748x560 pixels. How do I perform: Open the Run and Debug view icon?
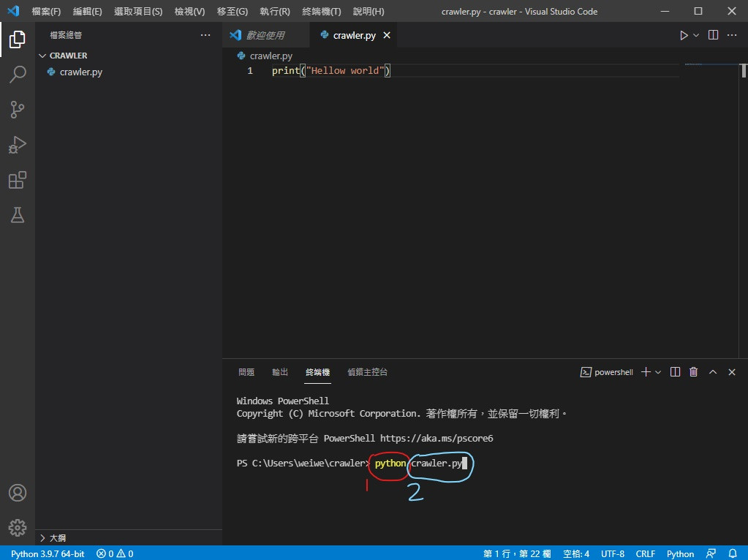click(x=17, y=145)
